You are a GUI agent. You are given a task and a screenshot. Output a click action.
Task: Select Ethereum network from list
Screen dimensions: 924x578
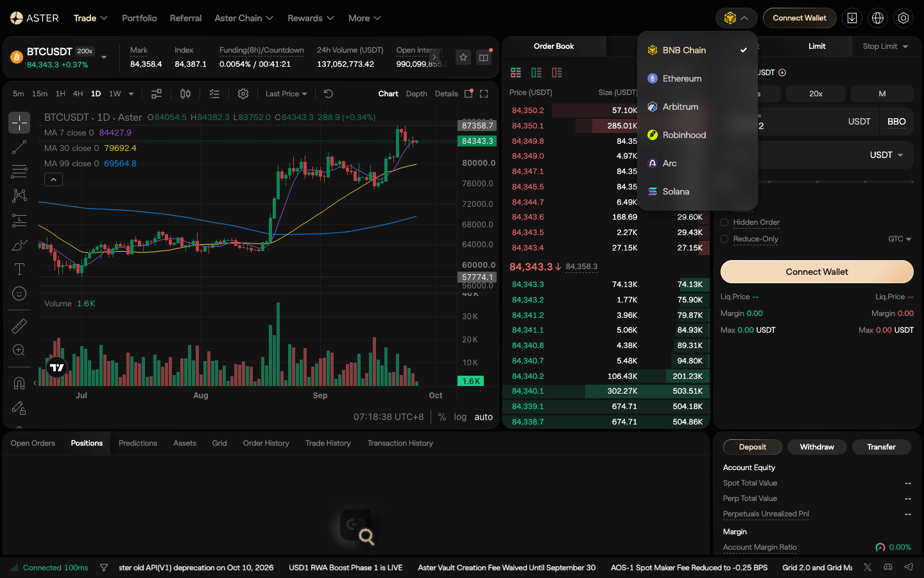[x=697, y=78]
